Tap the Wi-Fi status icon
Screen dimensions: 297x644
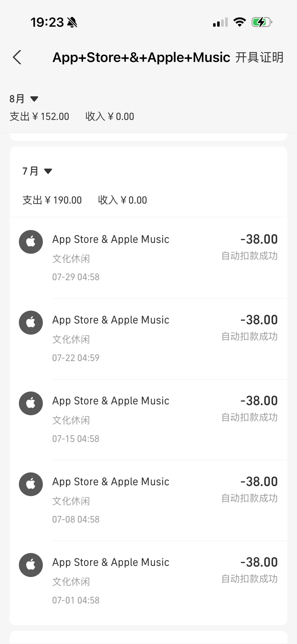click(x=240, y=22)
